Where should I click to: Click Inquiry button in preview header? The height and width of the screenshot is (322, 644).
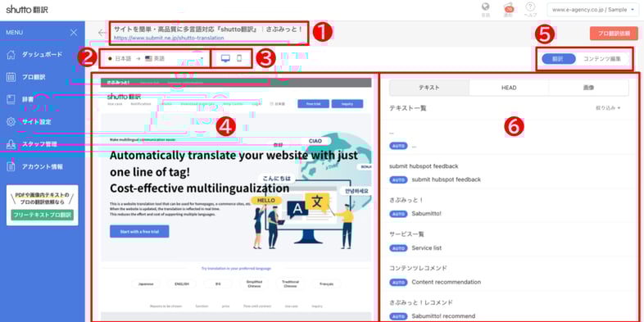pos(347,104)
